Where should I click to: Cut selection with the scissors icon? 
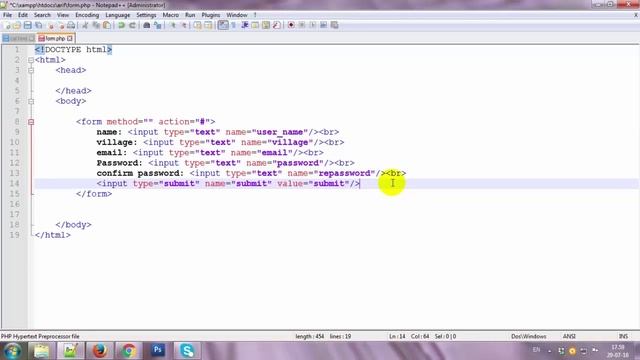click(85, 25)
